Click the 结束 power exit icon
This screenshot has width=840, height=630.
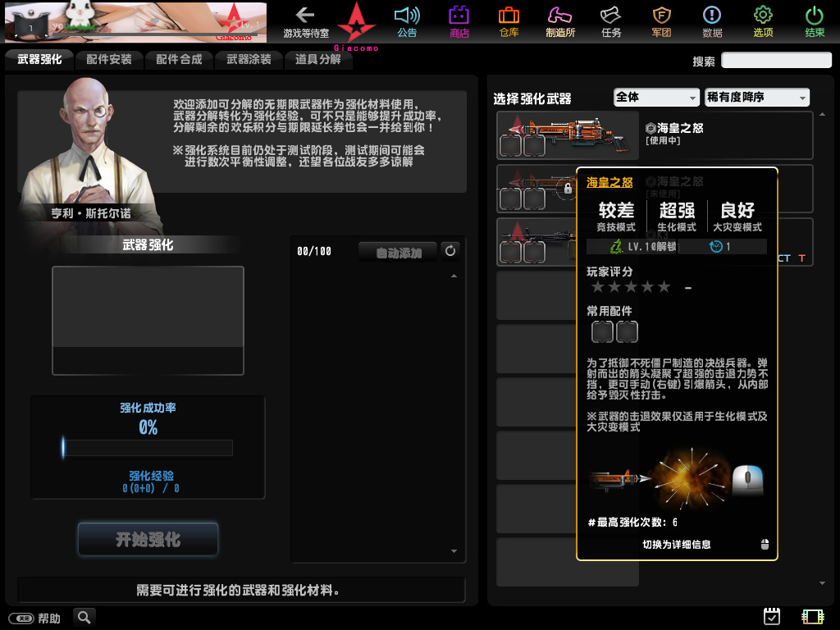815,21
